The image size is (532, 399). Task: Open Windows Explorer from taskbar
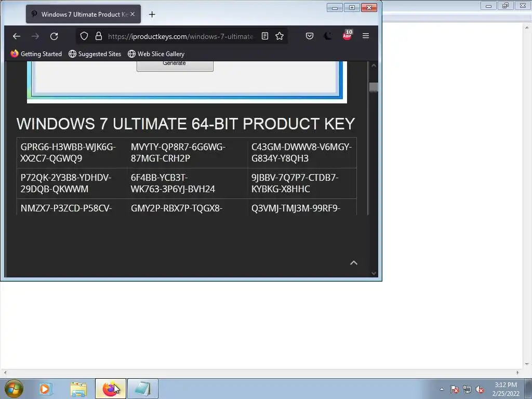[x=78, y=389]
